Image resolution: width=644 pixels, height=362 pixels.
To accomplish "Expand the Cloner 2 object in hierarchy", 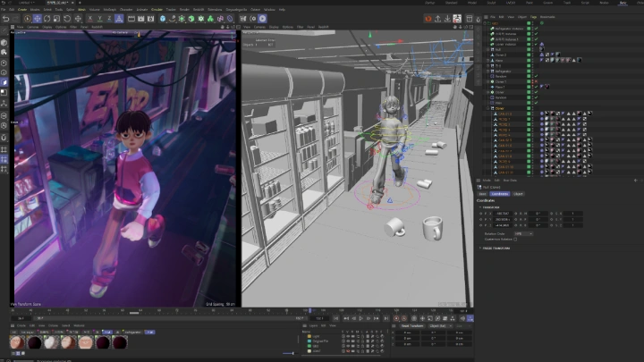I will 486,55.
